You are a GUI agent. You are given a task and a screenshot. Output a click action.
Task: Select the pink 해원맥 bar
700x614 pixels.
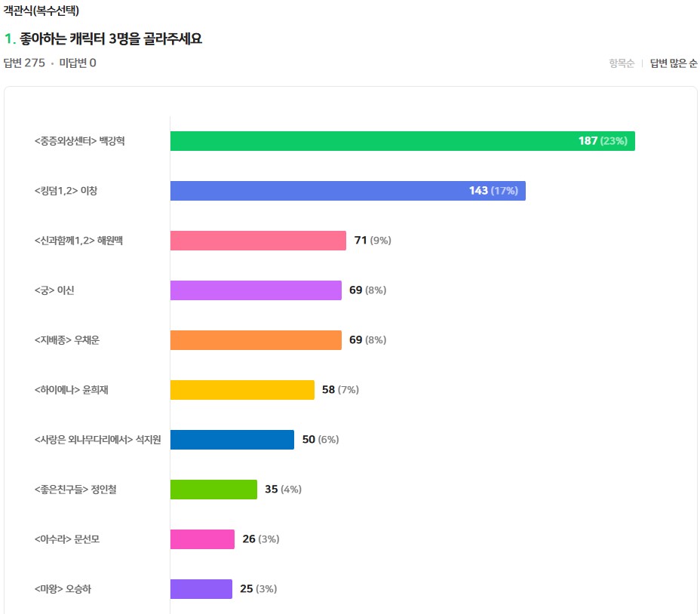[258, 241]
